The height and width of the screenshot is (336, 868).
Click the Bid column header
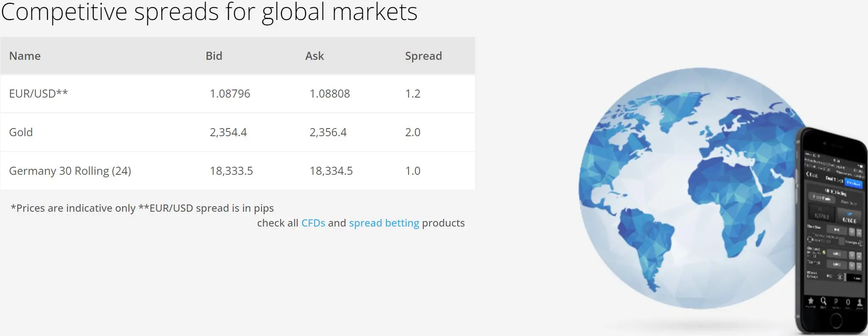pos(214,56)
